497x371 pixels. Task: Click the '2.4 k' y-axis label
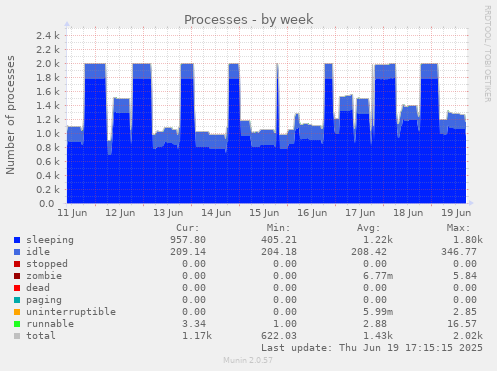[x=48, y=35]
